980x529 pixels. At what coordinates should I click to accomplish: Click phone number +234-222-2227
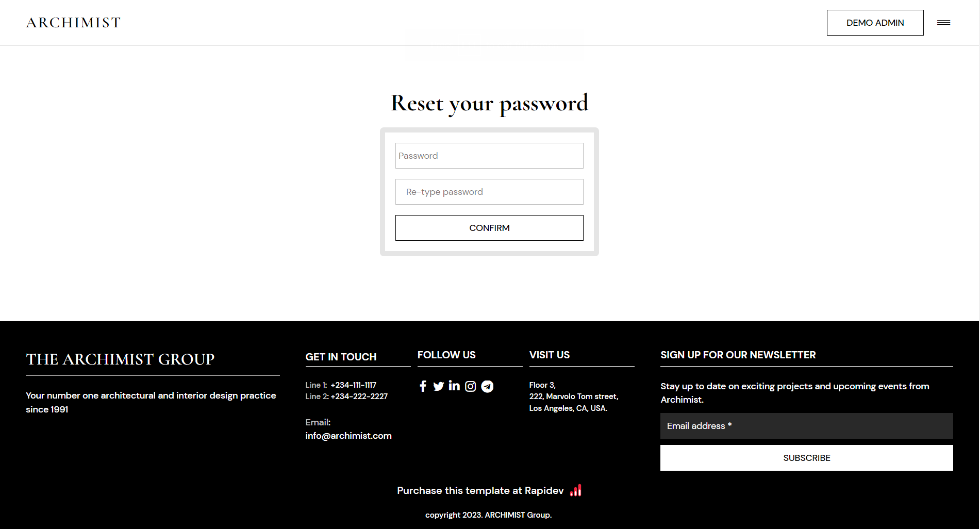click(359, 396)
